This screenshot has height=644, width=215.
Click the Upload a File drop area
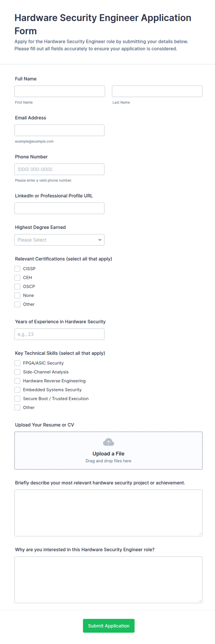point(108,450)
